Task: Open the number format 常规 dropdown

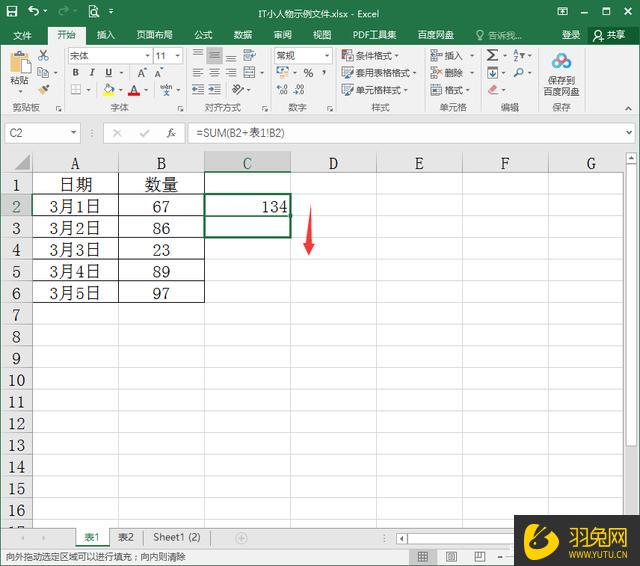Action: point(327,55)
